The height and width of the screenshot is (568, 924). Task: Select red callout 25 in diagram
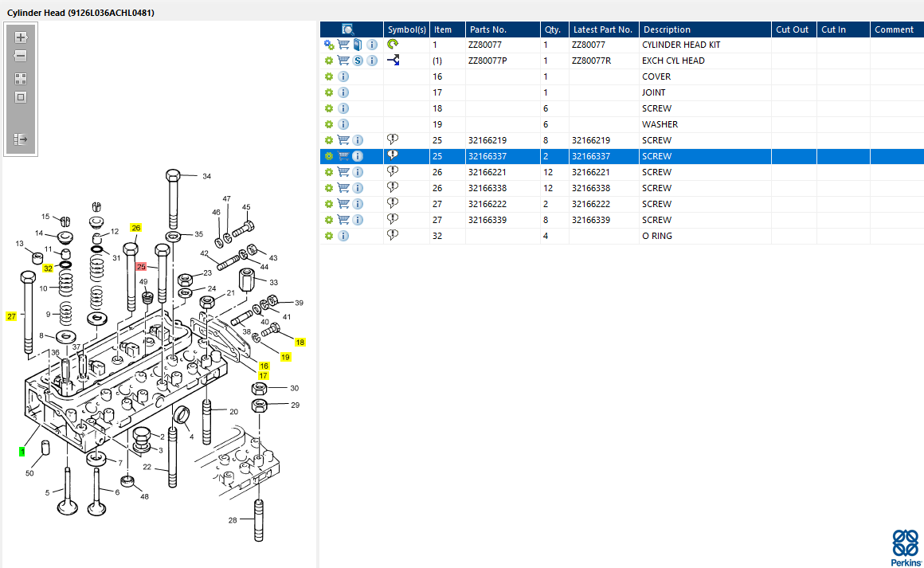pos(142,267)
